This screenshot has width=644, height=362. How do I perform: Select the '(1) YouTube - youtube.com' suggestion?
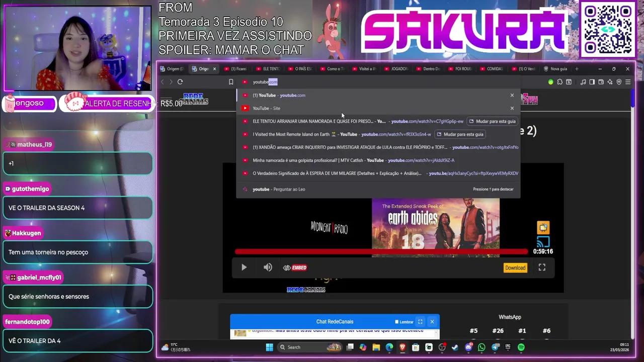(378, 95)
